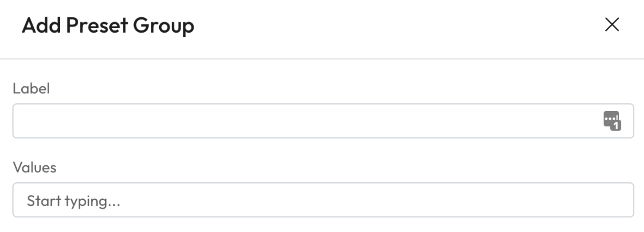Click inside the Label text field
The image size is (644, 232).
[x=302, y=121]
